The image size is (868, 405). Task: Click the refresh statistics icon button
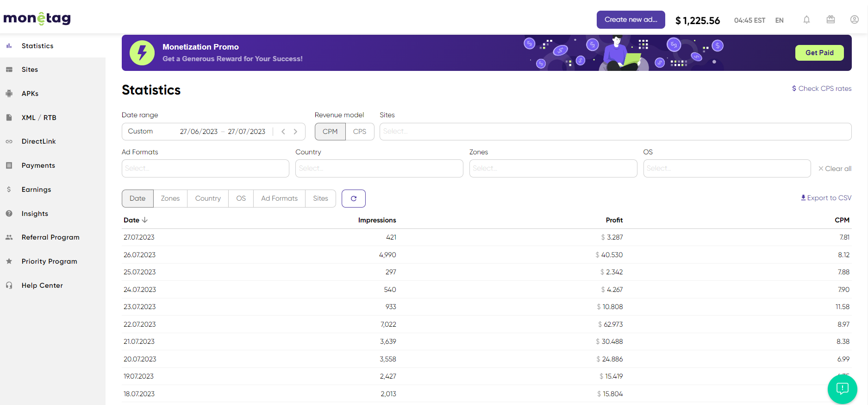tap(353, 198)
